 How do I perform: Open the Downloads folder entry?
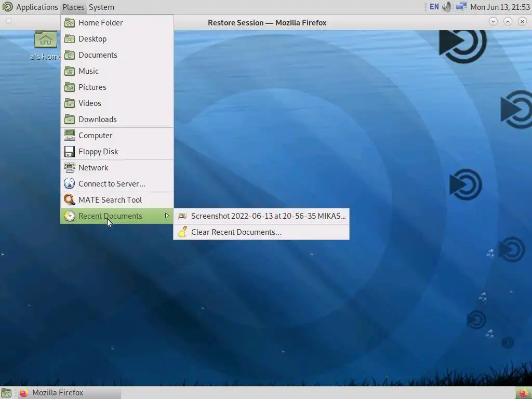click(117, 119)
